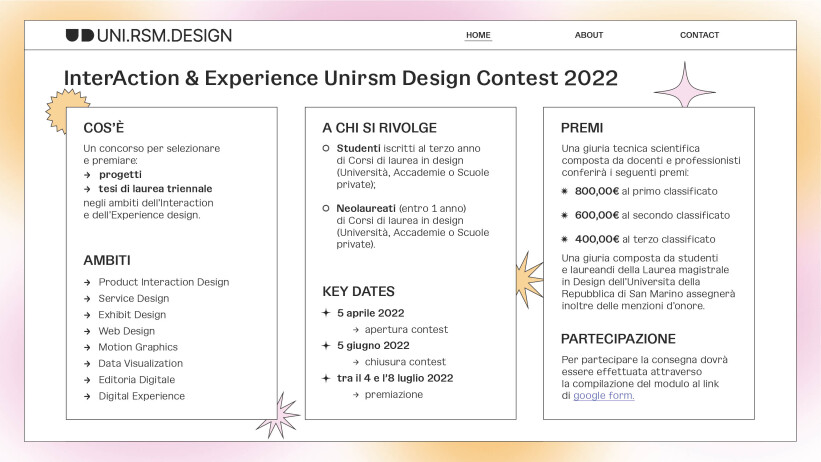Click the 'progetti' list item
This screenshot has width=821, height=462.
click(x=120, y=174)
